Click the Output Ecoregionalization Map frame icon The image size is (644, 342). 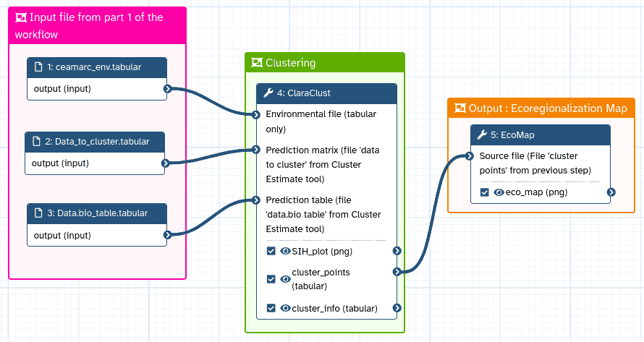(x=459, y=108)
